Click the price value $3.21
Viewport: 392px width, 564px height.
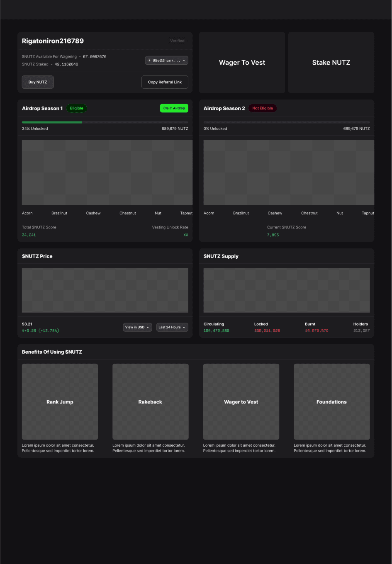click(27, 324)
